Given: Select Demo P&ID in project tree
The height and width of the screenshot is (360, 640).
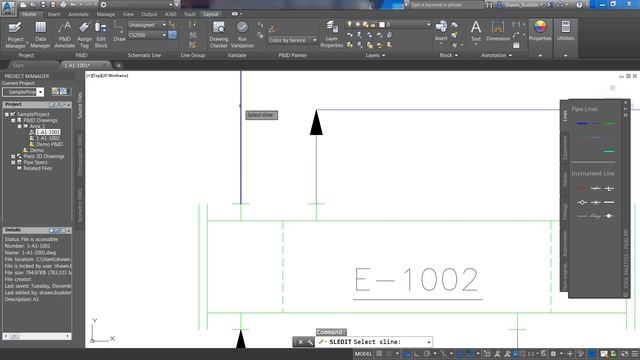Looking at the screenshot, I should point(49,144).
